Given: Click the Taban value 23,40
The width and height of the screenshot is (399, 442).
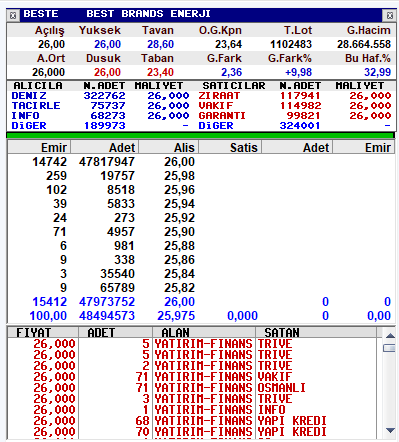Looking at the screenshot, I should click(x=161, y=72).
